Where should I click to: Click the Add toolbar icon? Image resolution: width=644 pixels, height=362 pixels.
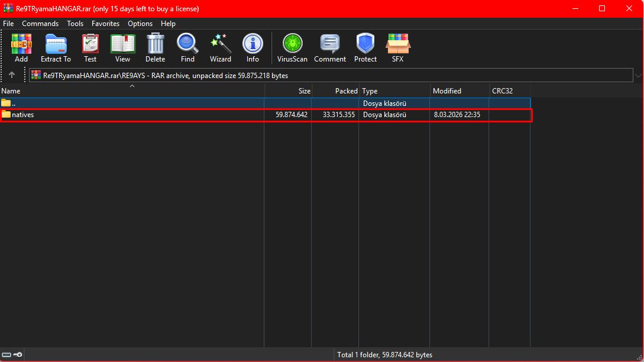pos(21,48)
